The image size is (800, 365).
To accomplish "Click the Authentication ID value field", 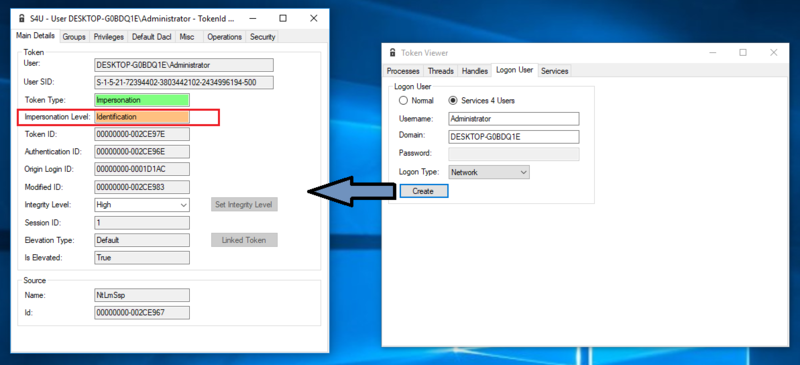I will [142, 152].
